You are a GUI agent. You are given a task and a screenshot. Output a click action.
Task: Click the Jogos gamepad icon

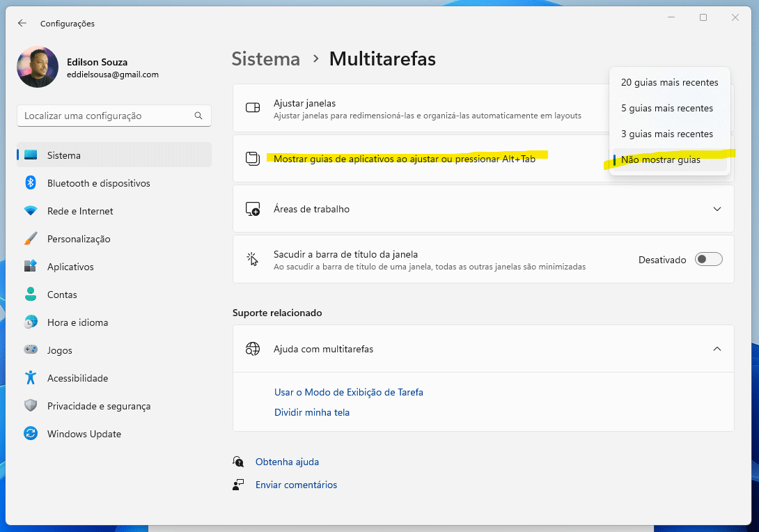pos(31,350)
